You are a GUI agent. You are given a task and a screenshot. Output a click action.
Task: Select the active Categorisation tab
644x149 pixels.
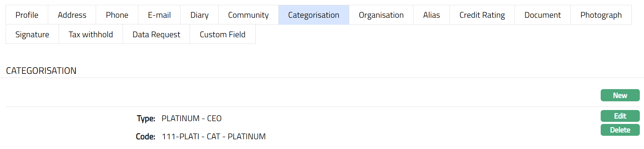tap(314, 15)
